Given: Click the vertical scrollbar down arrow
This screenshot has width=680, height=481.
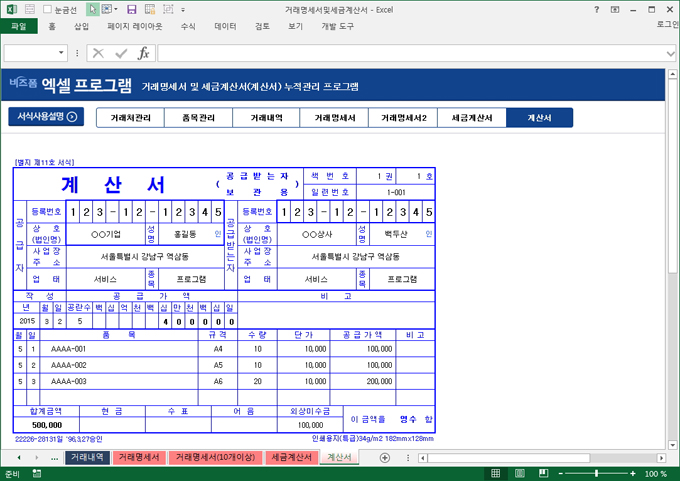Looking at the screenshot, I should point(673,445).
